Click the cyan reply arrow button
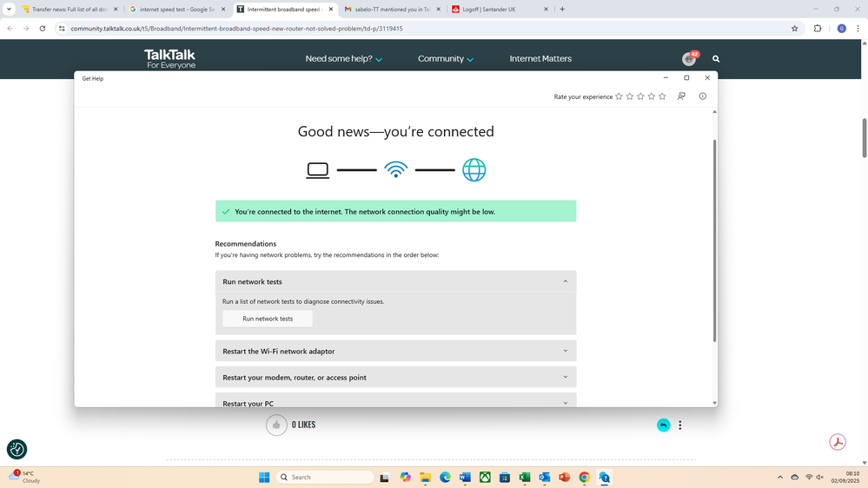The width and height of the screenshot is (868, 488). tap(663, 425)
